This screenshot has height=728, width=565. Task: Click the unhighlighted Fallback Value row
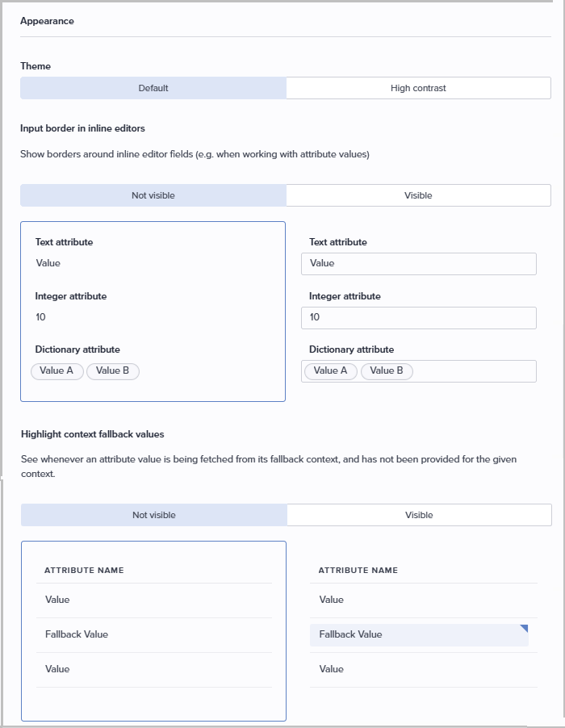pyautogui.click(x=77, y=634)
